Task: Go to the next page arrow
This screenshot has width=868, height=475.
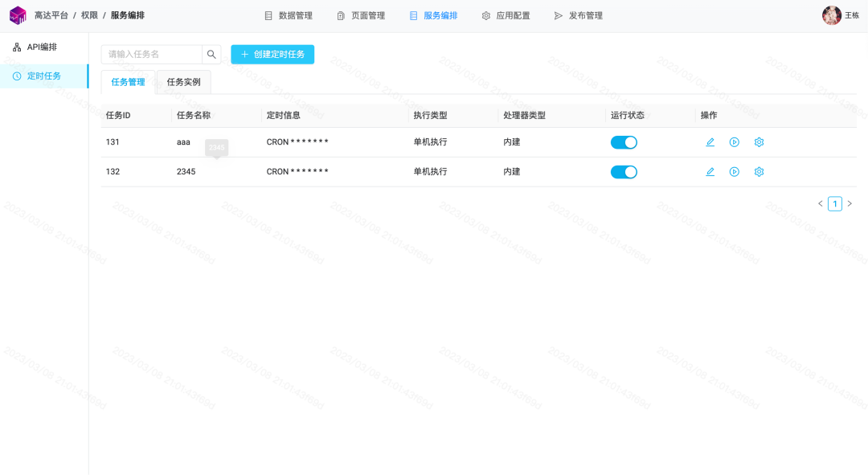Action: tap(850, 203)
